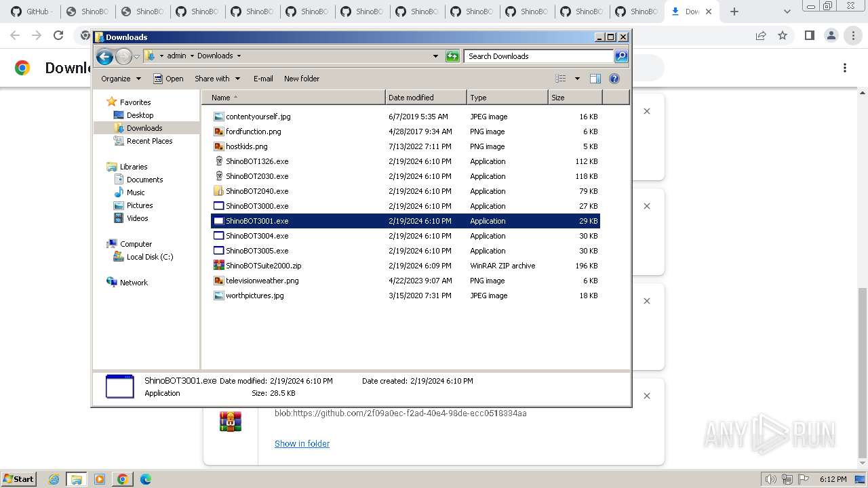Select Libraries in the navigation pane

click(134, 167)
